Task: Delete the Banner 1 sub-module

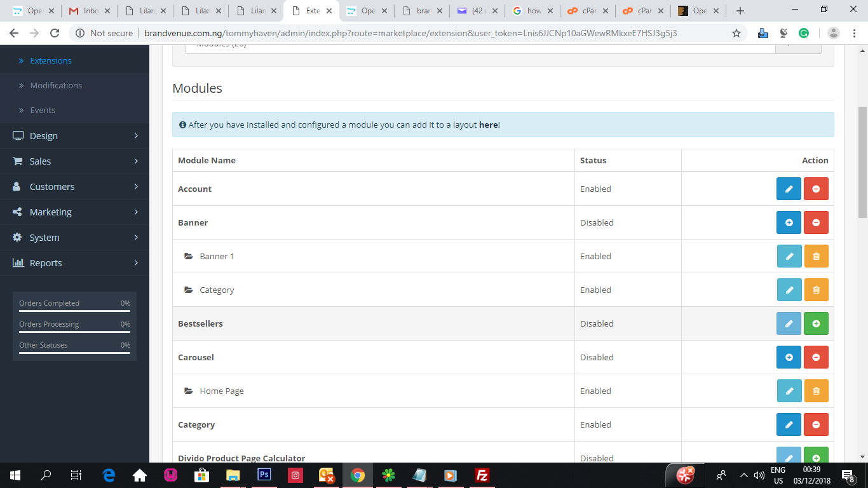Action: 816,256
